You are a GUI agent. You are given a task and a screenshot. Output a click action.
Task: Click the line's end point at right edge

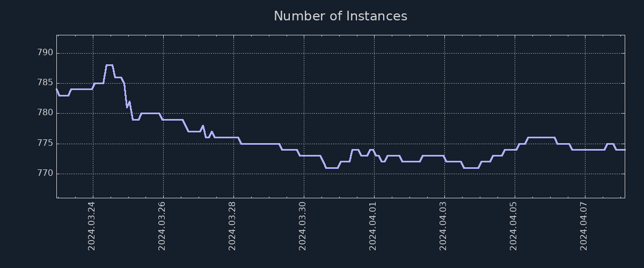(x=624, y=150)
